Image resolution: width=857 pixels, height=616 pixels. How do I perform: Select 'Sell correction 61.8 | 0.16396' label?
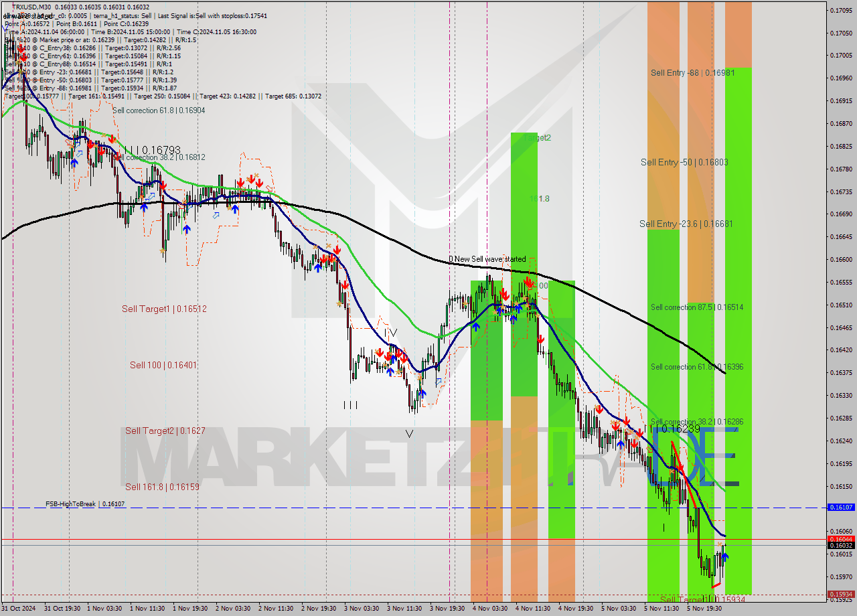tap(697, 367)
